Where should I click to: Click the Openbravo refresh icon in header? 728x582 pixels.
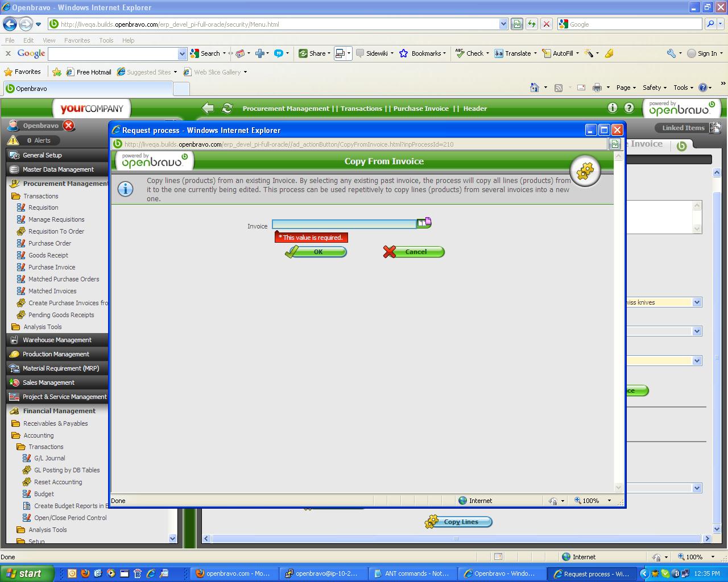click(x=227, y=108)
